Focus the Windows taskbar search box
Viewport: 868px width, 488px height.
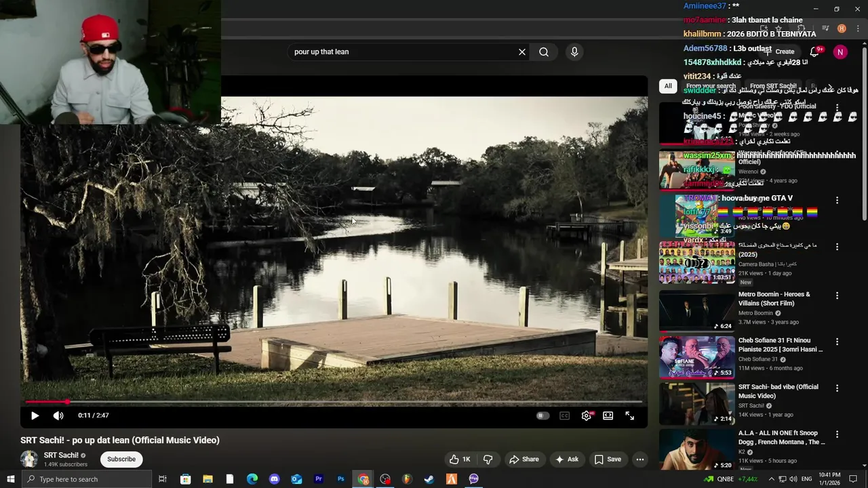87,479
